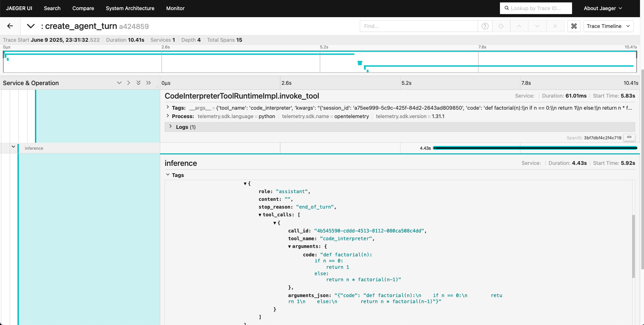Image resolution: width=644 pixels, height=325 pixels.
Task: Open System Architecture nav item
Action: pyautogui.click(x=130, y=8)
